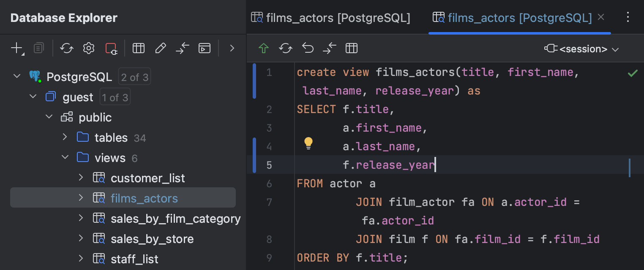
Task: Open the three-dot overflow menu
Action: 628,17
